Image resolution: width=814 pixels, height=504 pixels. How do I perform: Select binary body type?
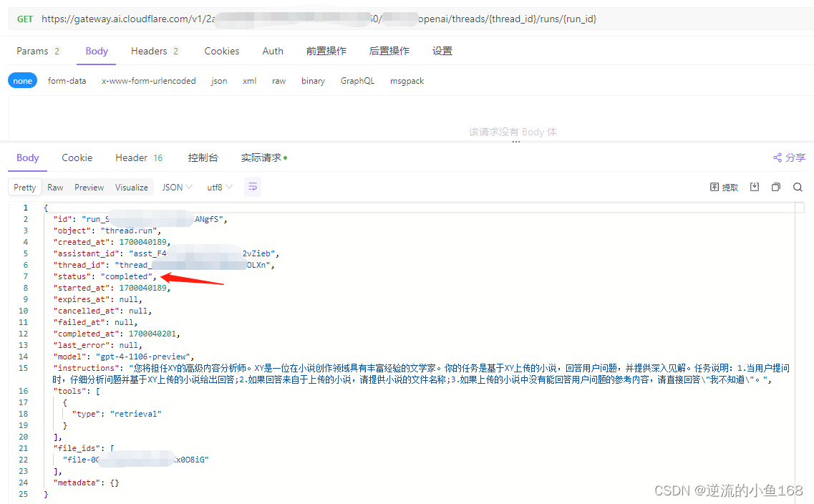pyautogui.click(x=313, y=80)
